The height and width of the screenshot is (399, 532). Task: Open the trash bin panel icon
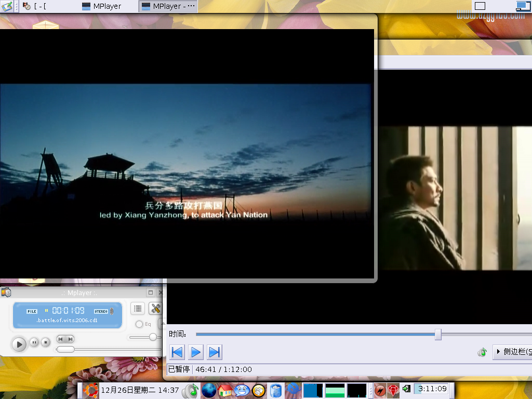click(276, 391)
